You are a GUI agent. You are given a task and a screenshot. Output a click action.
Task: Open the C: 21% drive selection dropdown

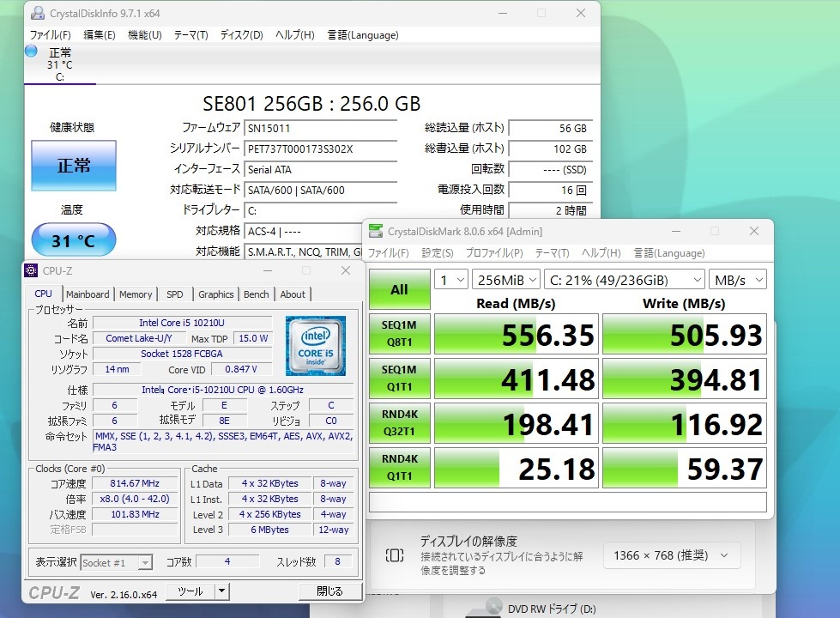[x=625, y=280]
